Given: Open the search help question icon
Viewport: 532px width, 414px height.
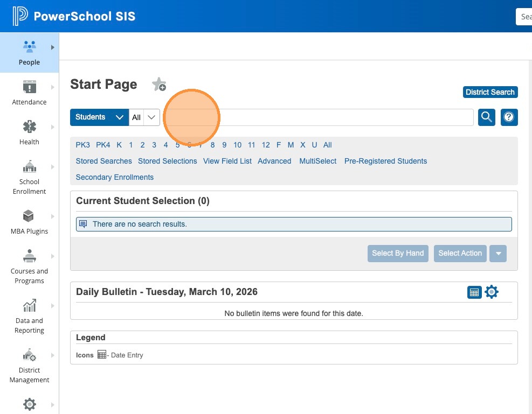Looking at the screenshot, I should (x=509, y=117).
